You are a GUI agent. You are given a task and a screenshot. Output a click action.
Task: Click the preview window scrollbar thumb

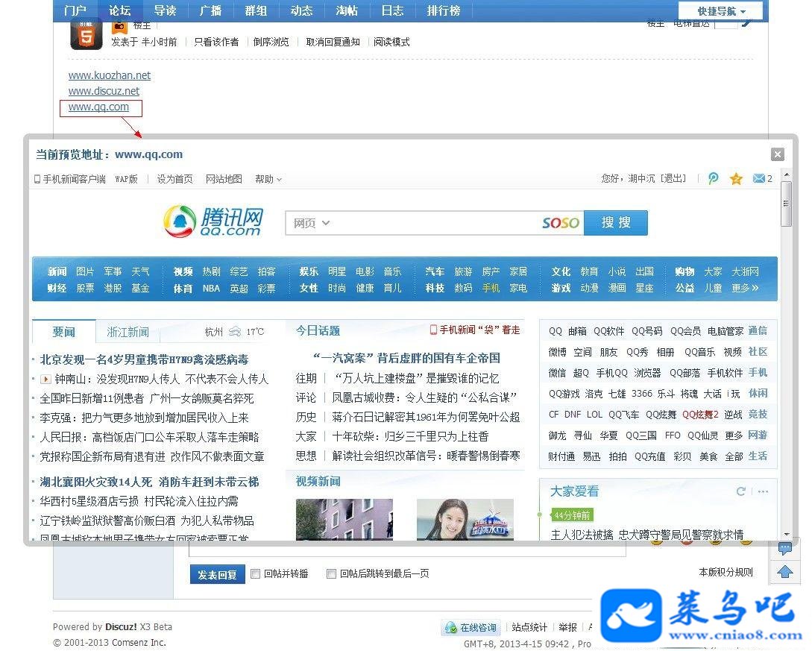[786, 204]
